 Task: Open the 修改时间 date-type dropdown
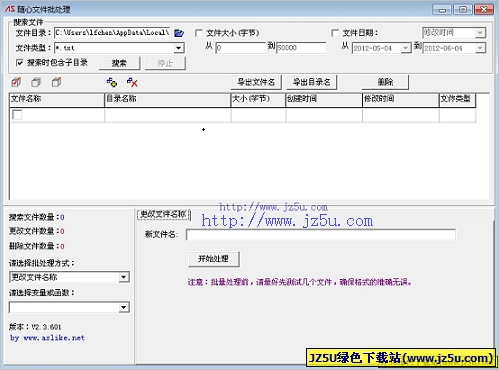tap(480, 33)
